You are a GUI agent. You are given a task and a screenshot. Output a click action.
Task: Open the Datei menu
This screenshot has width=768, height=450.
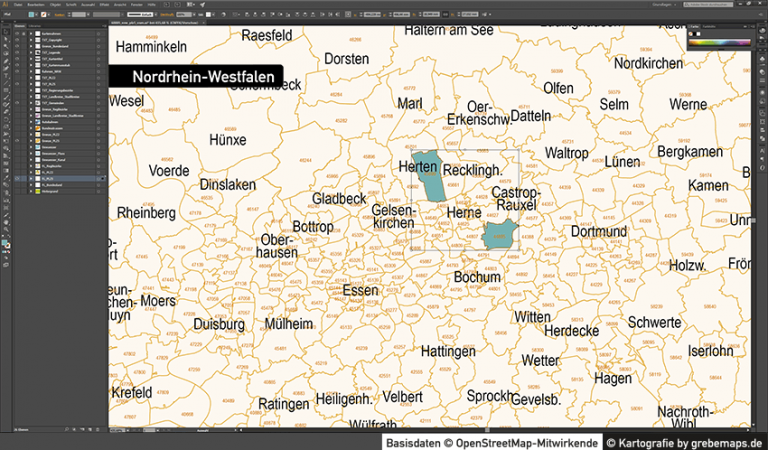(20, 4)
